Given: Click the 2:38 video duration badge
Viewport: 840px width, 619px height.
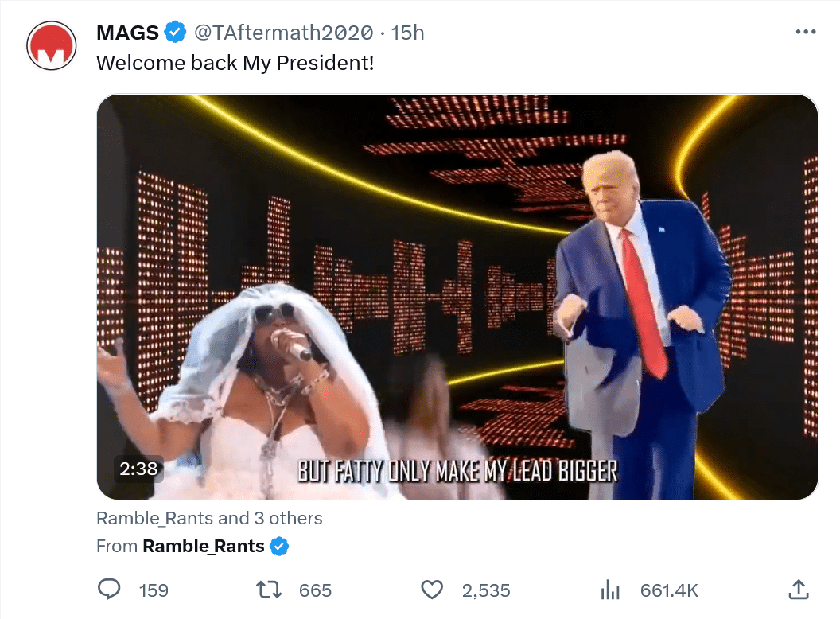Looking at the screenshot, I should (138, 469).
